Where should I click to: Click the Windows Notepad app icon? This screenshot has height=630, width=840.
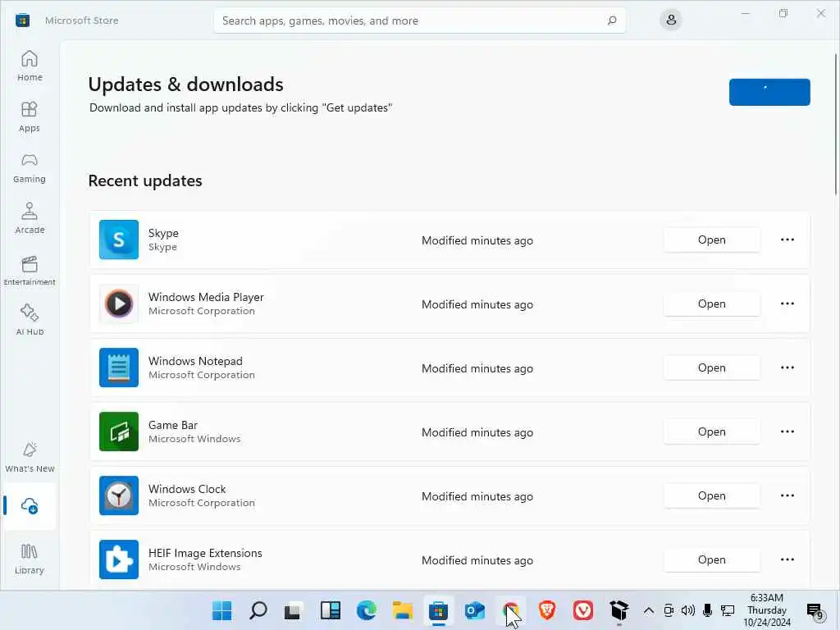pos(119,367)
